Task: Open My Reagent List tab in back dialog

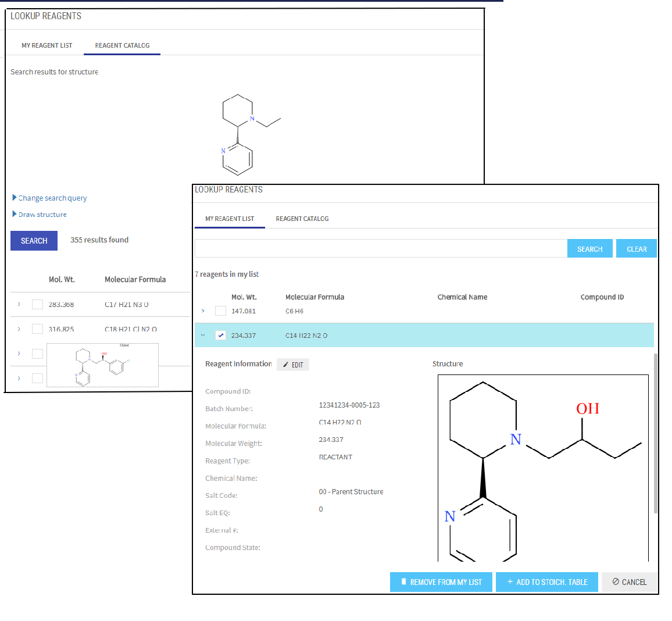Action: 47,45
